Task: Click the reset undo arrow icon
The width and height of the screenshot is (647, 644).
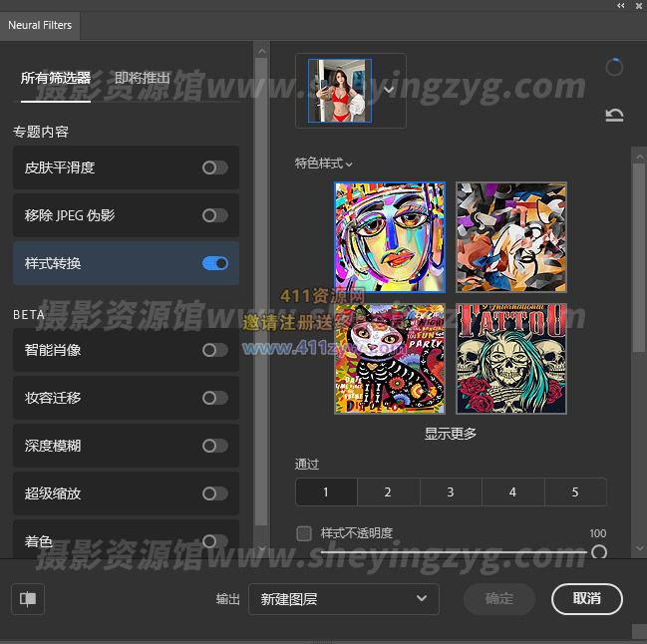Action: pos(615,116)
